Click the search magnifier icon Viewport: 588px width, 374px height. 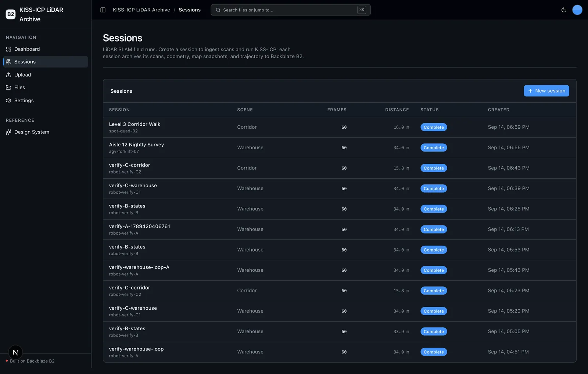point(218,10)
